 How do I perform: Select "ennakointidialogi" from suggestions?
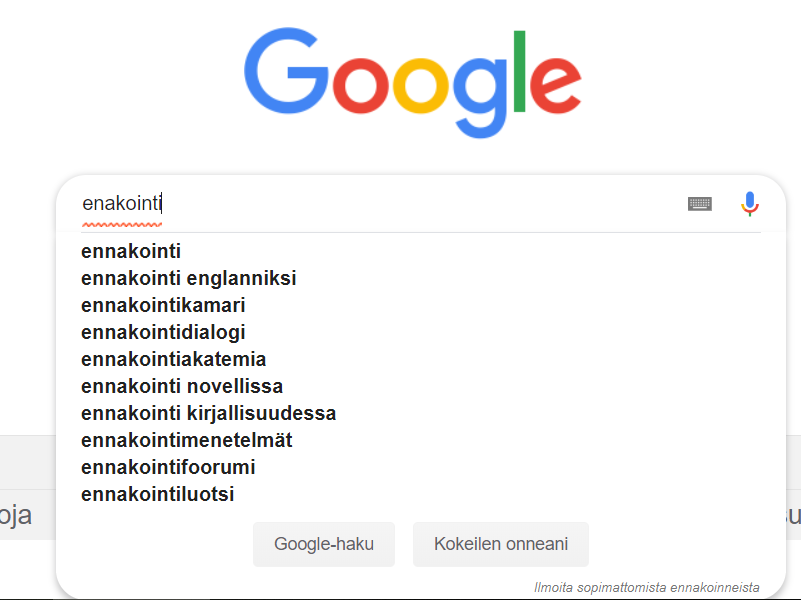tap(421, 332)
